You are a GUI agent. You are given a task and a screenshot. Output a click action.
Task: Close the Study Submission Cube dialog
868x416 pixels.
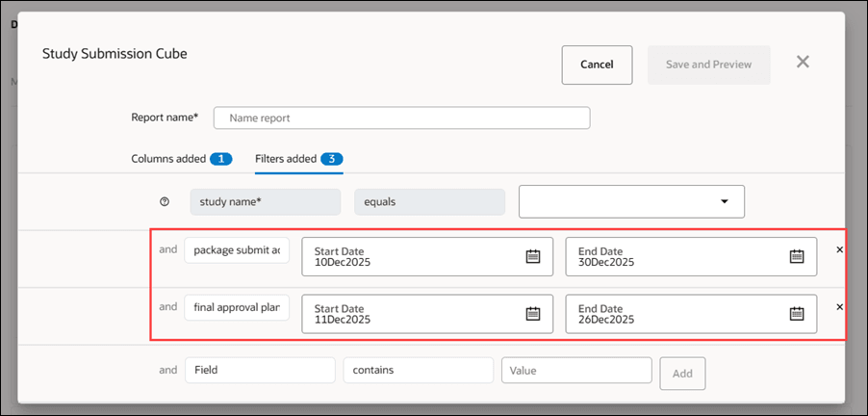tap(803, 62)
